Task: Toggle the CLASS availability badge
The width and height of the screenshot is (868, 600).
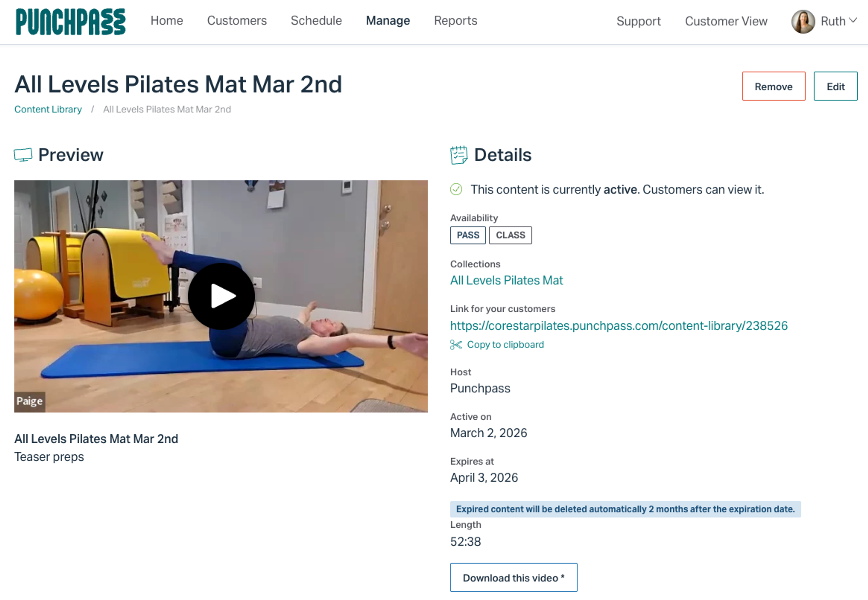Action: [510, 235]
